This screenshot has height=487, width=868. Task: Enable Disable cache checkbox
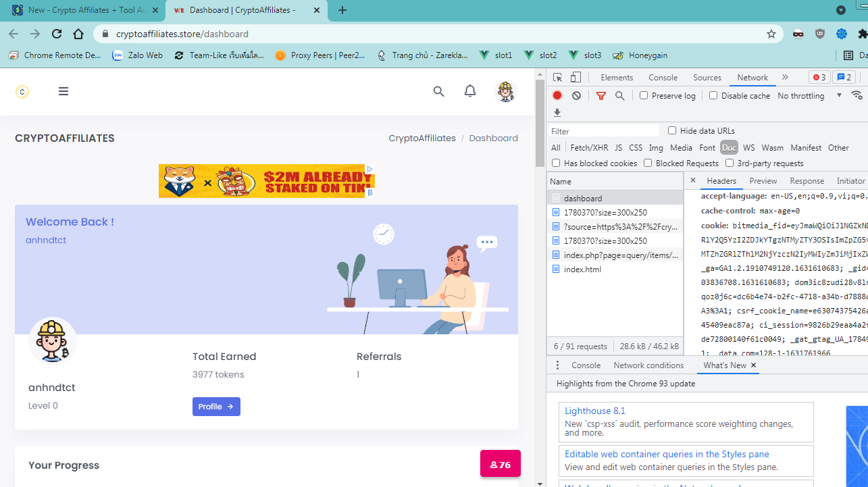pyautogui.click(x=713, y=96)
